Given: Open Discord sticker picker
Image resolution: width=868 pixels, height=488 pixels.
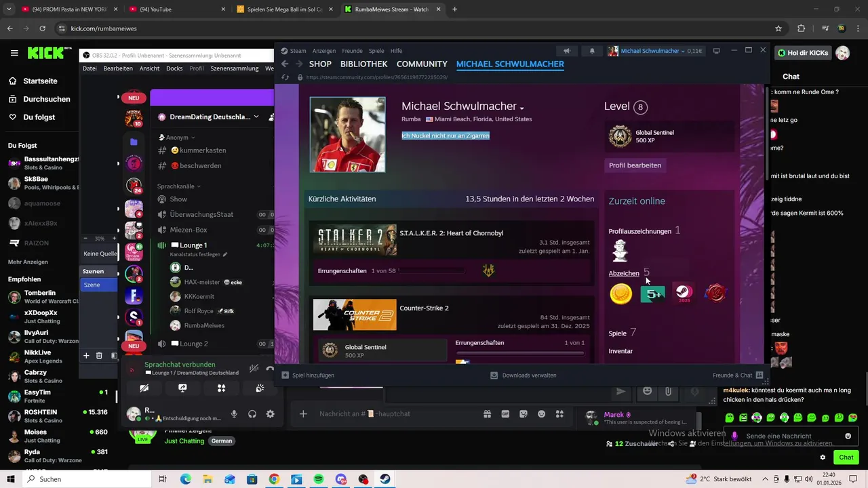Looking at the screenshot, I should [x=524, y=414].
